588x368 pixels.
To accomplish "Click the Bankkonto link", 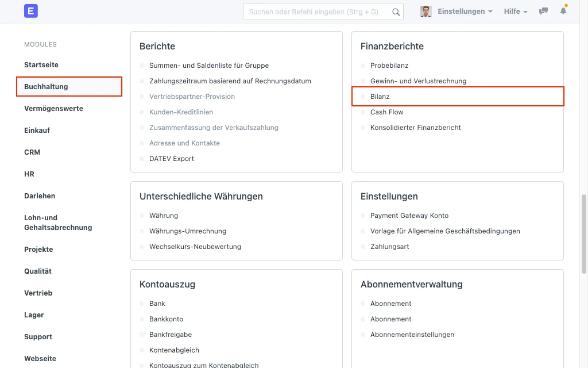I will click(x=166, y=319).
